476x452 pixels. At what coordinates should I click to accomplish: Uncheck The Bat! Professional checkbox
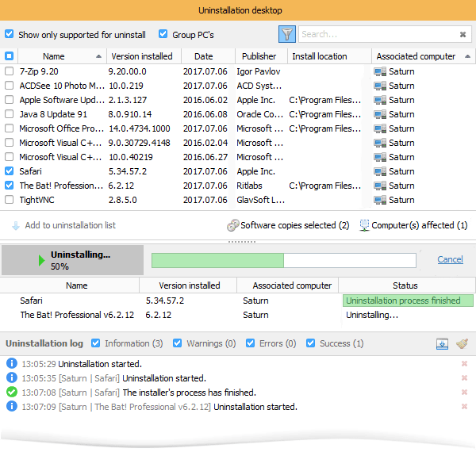pyautogui.click(x=9, y=186)
